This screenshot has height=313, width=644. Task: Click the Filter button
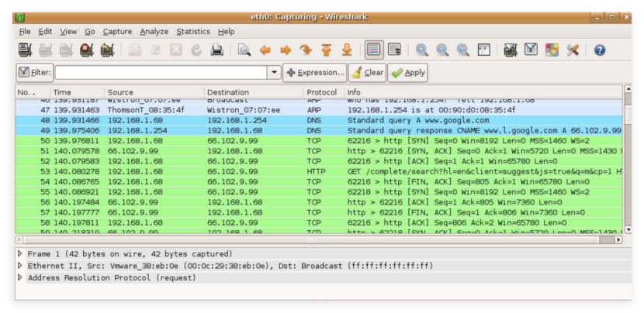click(x=35, y=73)
